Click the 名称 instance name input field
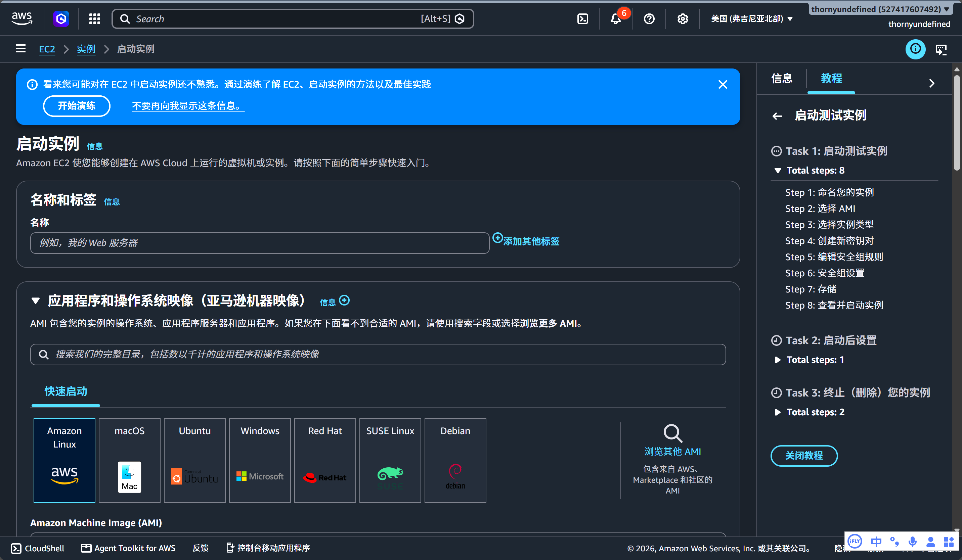Viewport: 962px width, 560px height. tap(260, 243)
